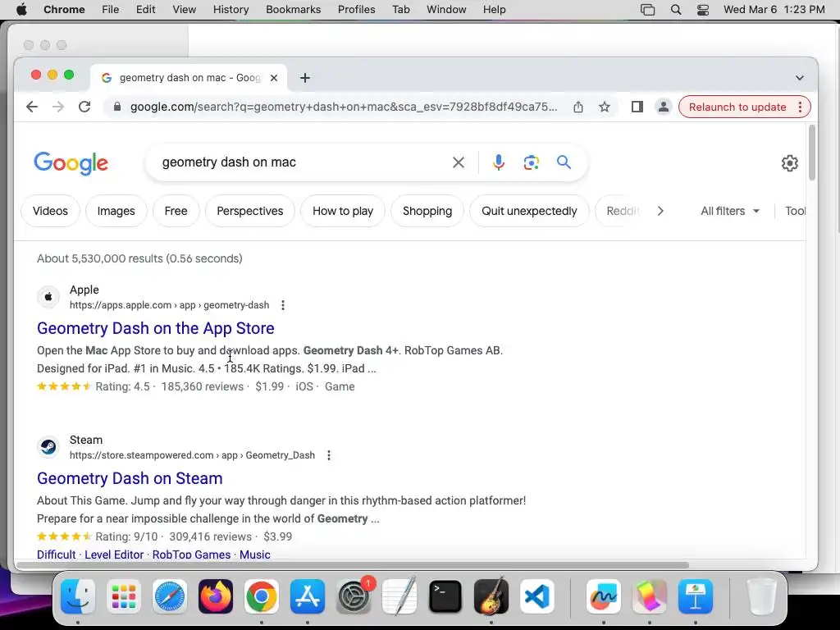Open the App Store from the dock

(x=308, y=596)
